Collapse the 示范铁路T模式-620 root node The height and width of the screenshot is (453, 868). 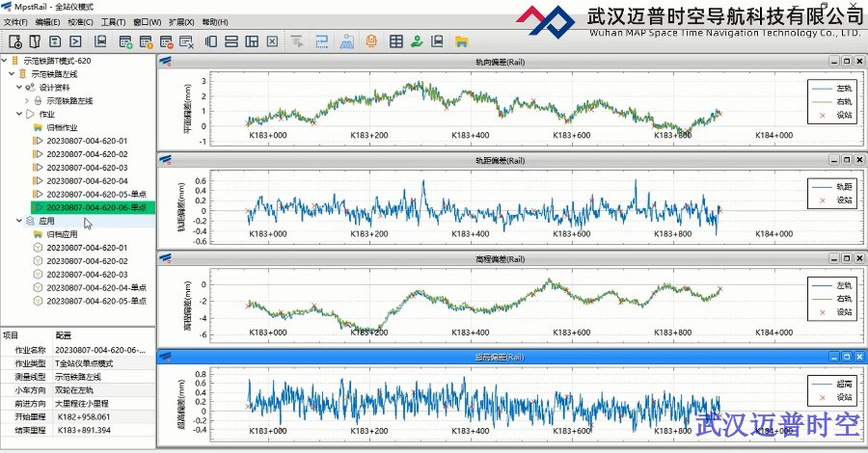pyautogui.click(x=5, y=61)
